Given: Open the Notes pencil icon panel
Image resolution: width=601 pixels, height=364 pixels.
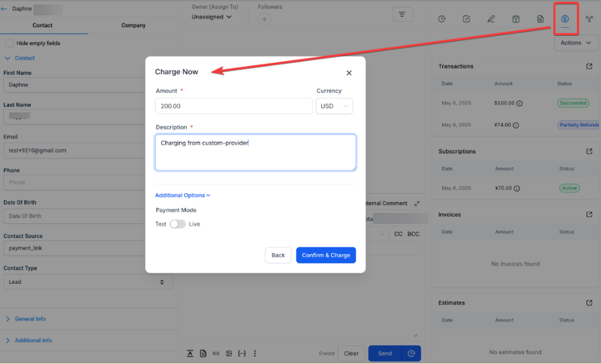Looking at the screenshot, I should 491,19.
